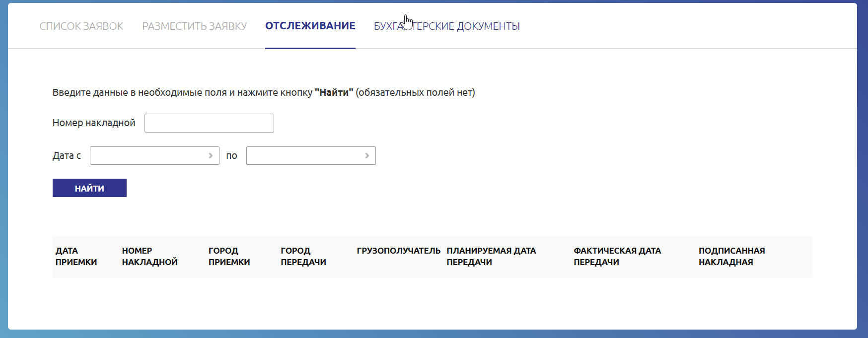Open БУХГАЛТЕРСКИЕ ДОКУМЕНТЫ tab

pos(447,26)
